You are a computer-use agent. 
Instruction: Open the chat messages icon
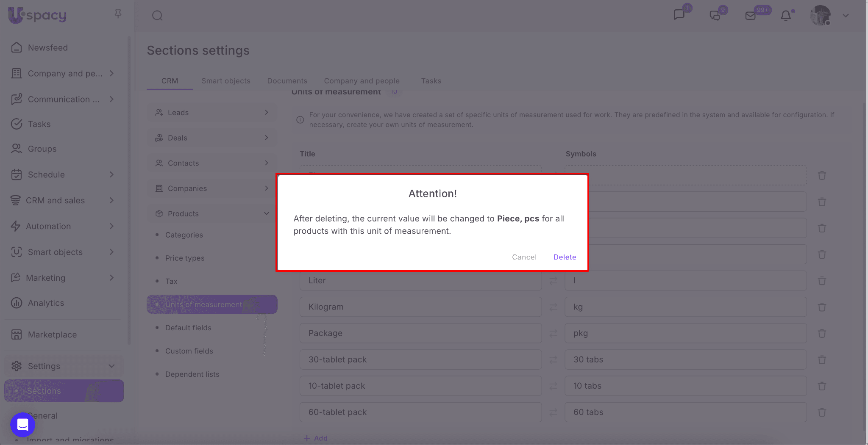(679, 15)
